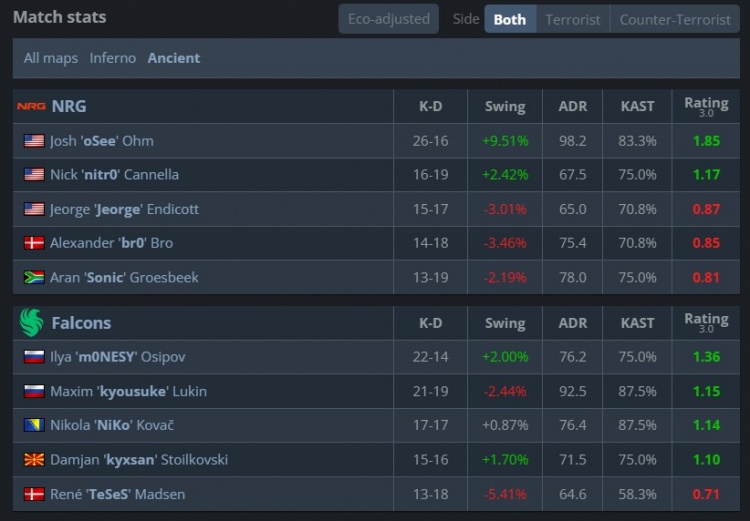Toggle the Eco-adjusted stats button
Image resolution: width=750 pixels, height=521 pixels.
pyautogui.click(x=388, y=19)
